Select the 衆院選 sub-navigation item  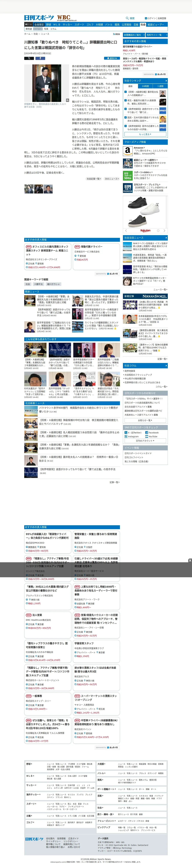pos(29,29)
